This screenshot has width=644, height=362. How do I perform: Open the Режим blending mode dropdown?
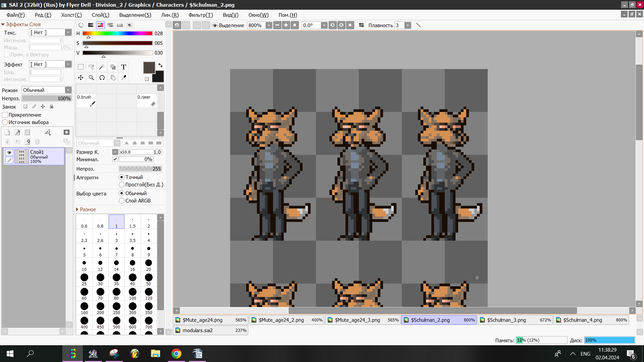click(x=68, y=90)
